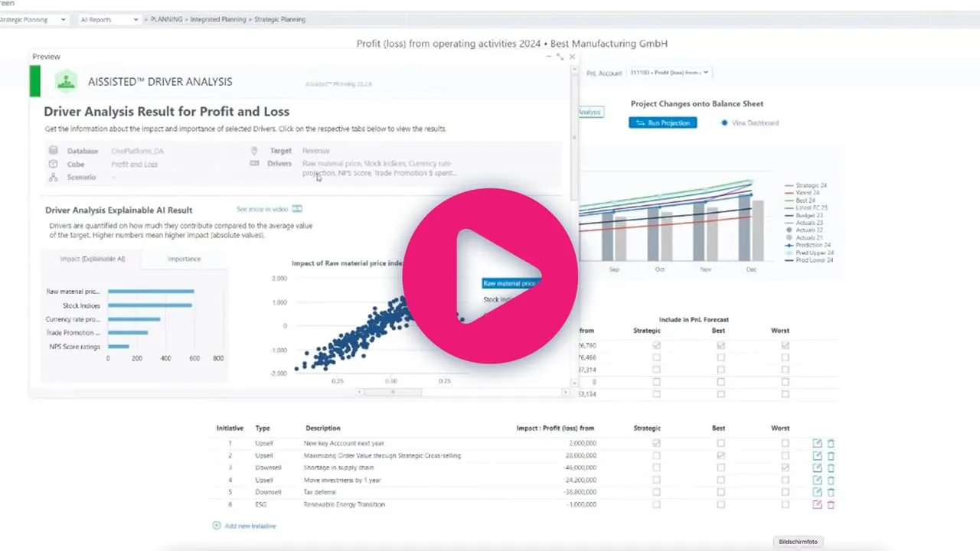Viewport: 980px width, 551px height.
Task: Open the See more in video link
Action: click(262, 209)
